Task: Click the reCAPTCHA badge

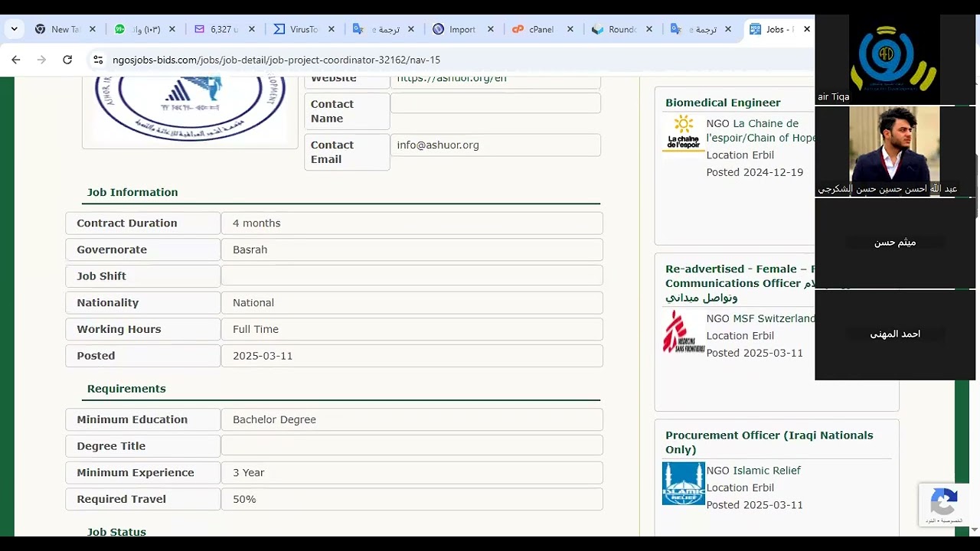Action: click(943, 504)
